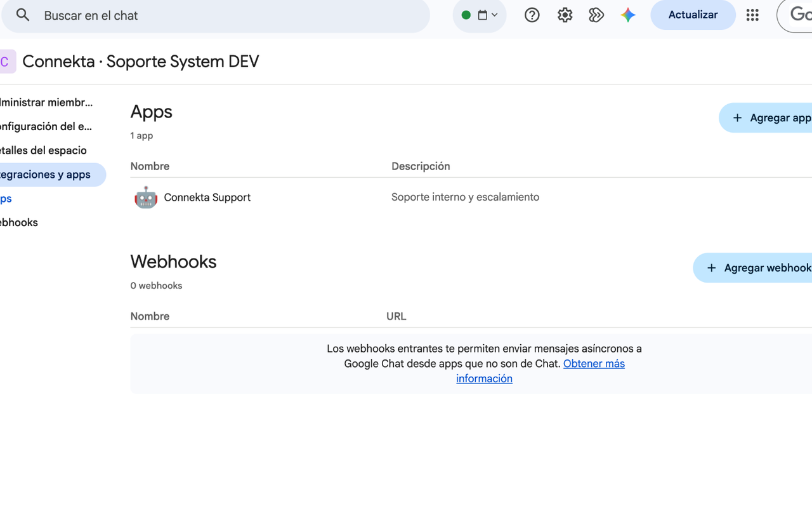Click 'Soporte interno y escalamiento' description
This screenshot has width=812, height=508.
point(465,197)
